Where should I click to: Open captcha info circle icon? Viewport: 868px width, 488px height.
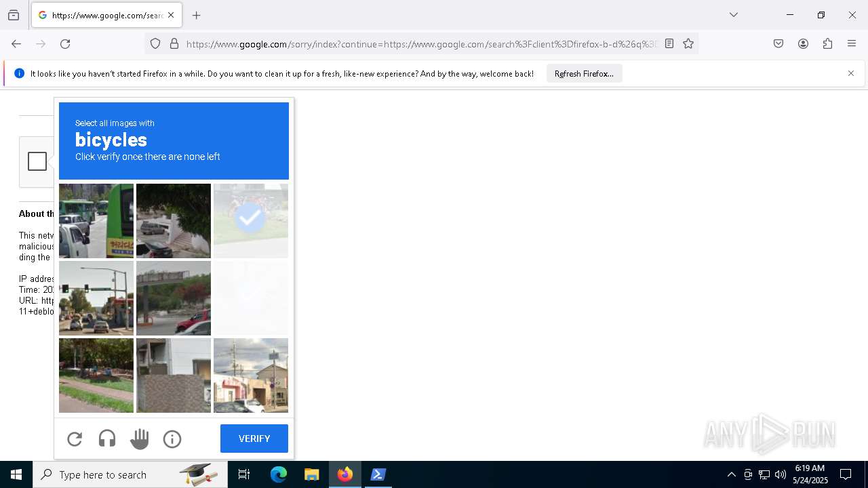(172, 439)
